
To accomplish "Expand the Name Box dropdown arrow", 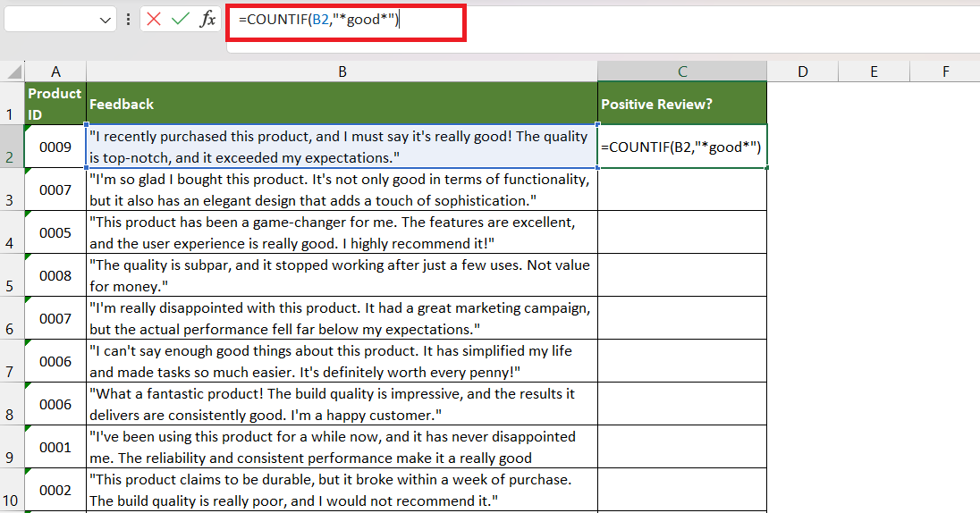I will pos(105,20).
